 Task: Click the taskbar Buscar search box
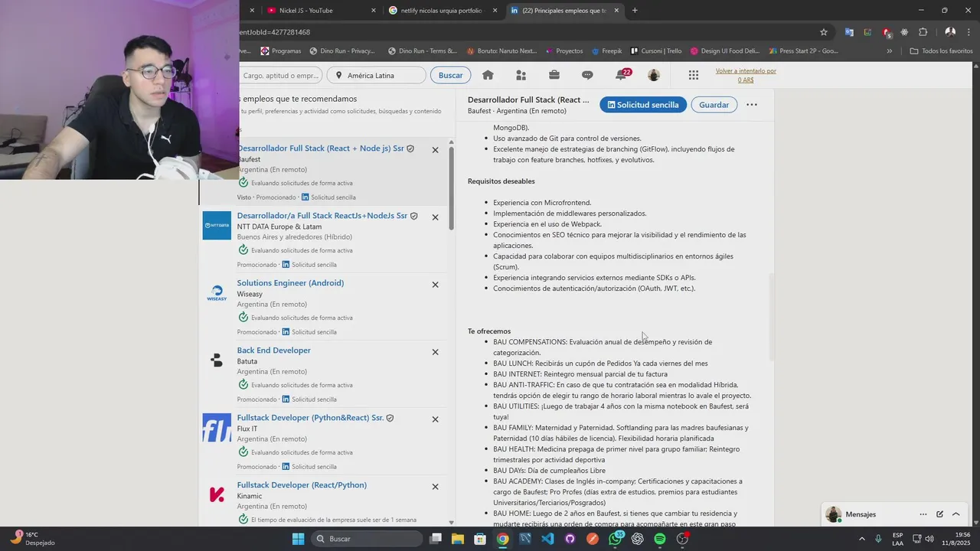(x=367, y=539)
